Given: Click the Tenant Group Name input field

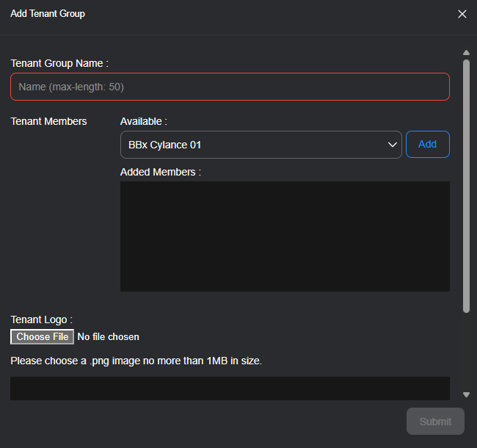Looking at the screenshot, I should pos(230,87).
